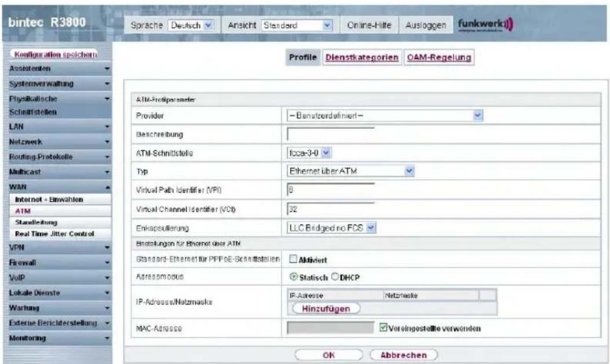Open the Online-Hilfe
Screen dimensions: 610x364
[x=369, y=25]
